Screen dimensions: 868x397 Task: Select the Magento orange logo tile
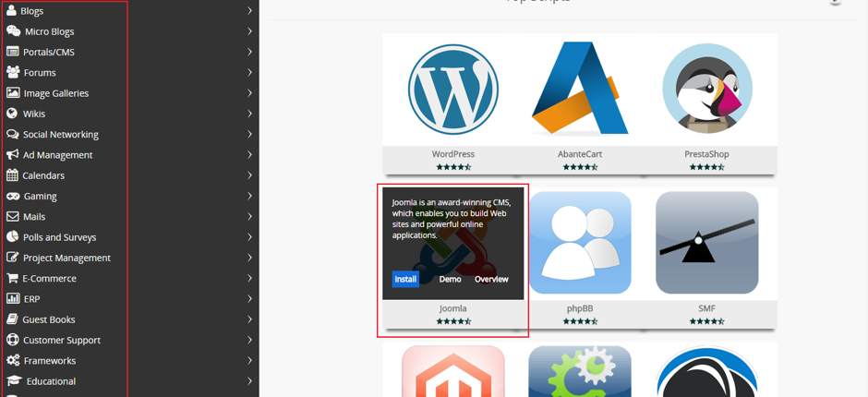(452, 371)
